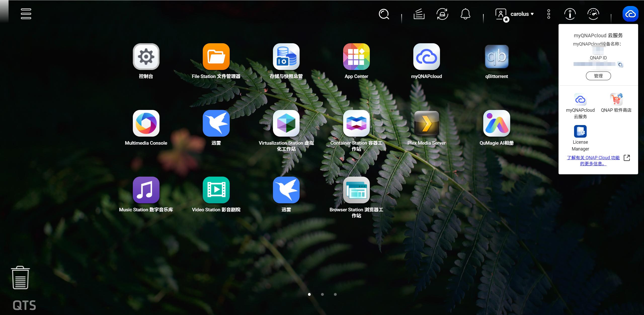Viewport: 644px width, 315px height.
Task: Open License Manager in cloud panel
Action: click(x=580, y=132)
